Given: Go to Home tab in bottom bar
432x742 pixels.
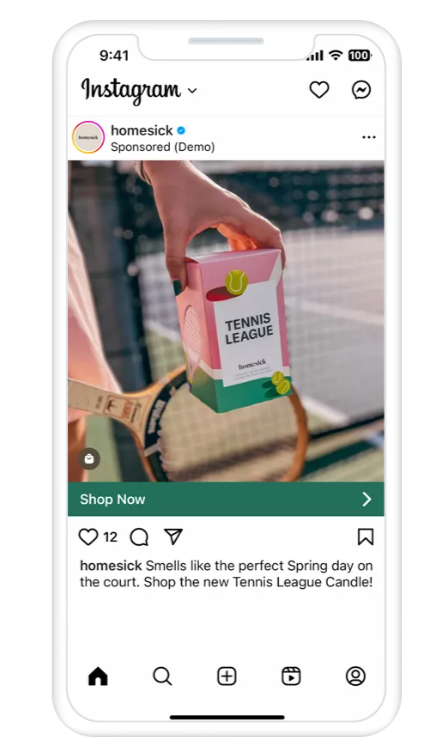Looking at the screenshot, I should click(98, 676).
